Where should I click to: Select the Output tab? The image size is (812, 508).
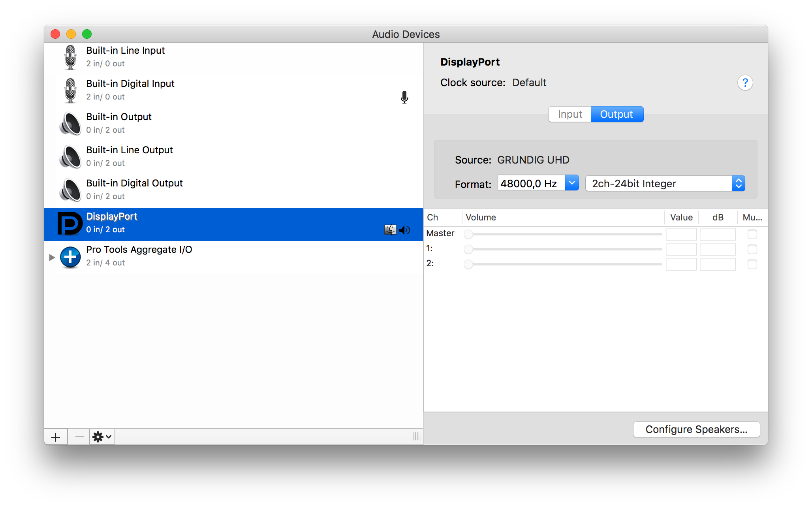tap(617, 114)
